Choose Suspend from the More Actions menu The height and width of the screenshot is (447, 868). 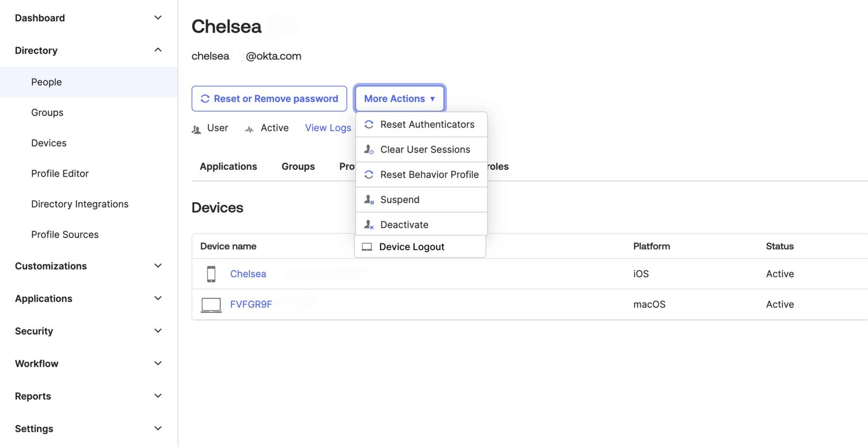point(400,200)
